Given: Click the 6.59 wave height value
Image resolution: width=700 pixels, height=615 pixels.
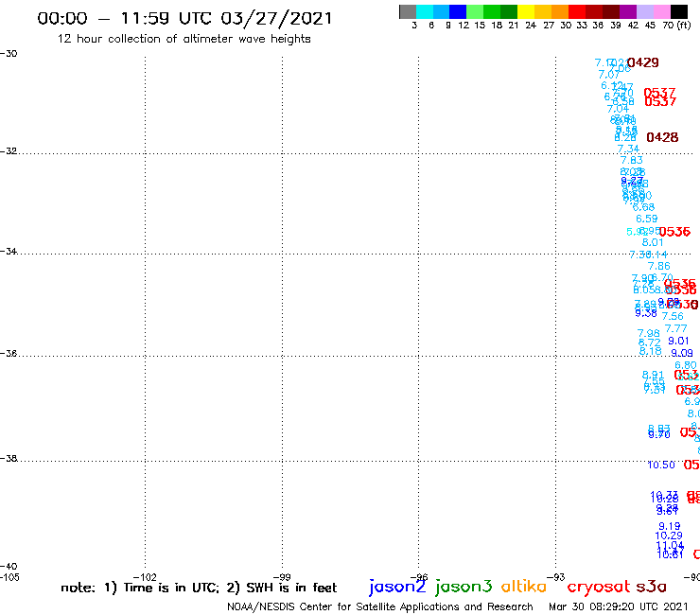Looking at the screenshot, I should coord(646,219).
